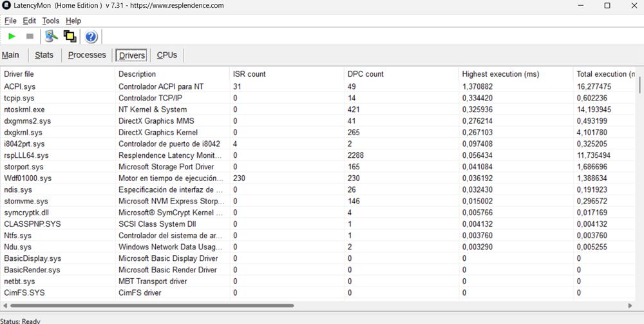Image resolution: width=644 pixels, height=324 pixels.
Task: Click the DirectX Graphics Kernel description
Action: [158, 132]
